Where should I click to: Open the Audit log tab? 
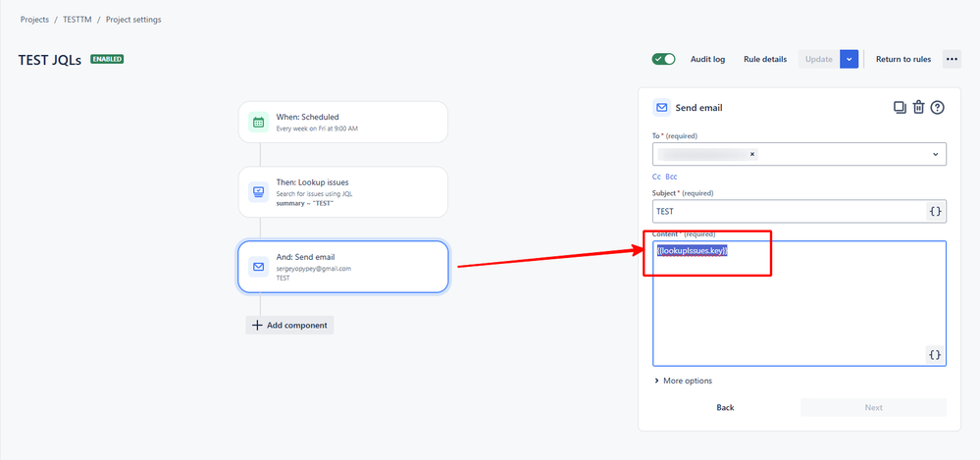(707, 60)
